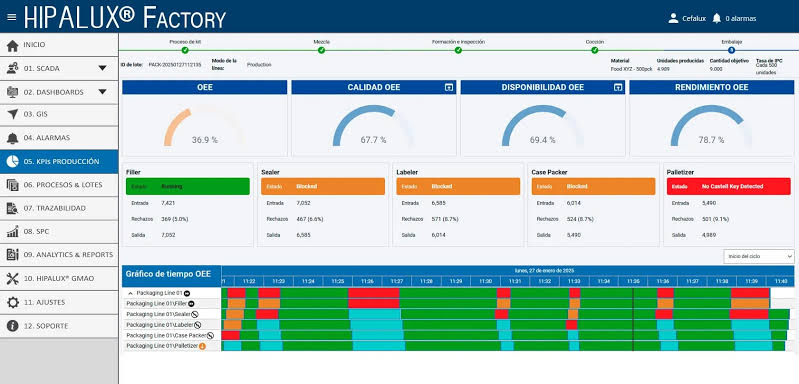The height and width of the screenshot is (384, 799).
Task: Open 12. SOPORTE menu item
Action: click(59, 326)
